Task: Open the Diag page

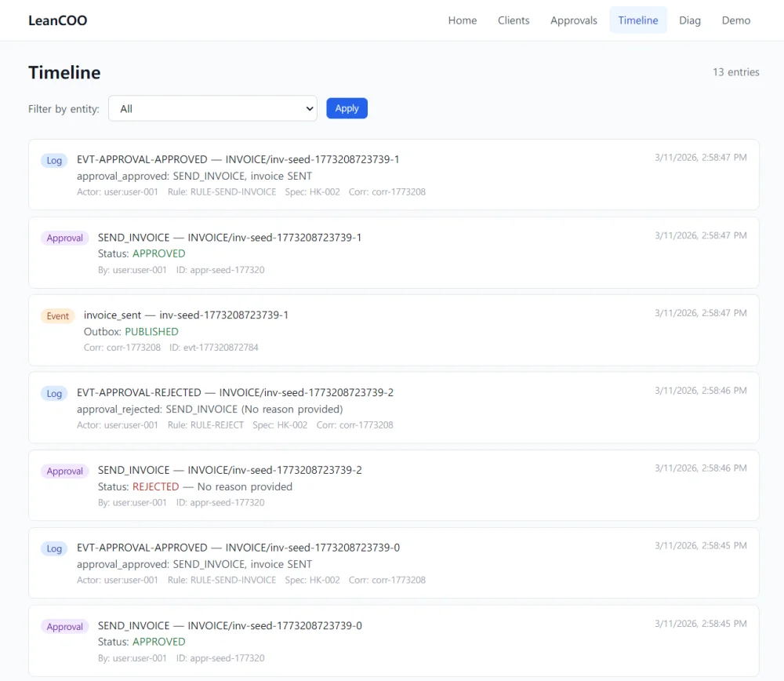Action: [689, 20]
